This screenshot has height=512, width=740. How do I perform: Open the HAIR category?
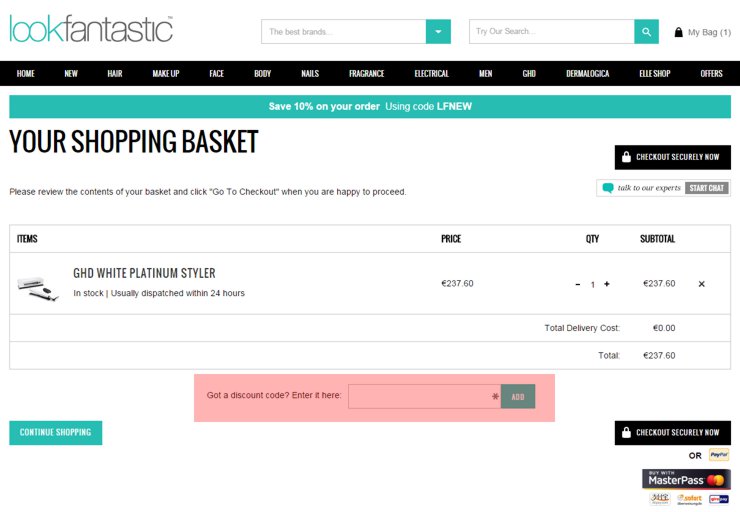click(115, 74)
